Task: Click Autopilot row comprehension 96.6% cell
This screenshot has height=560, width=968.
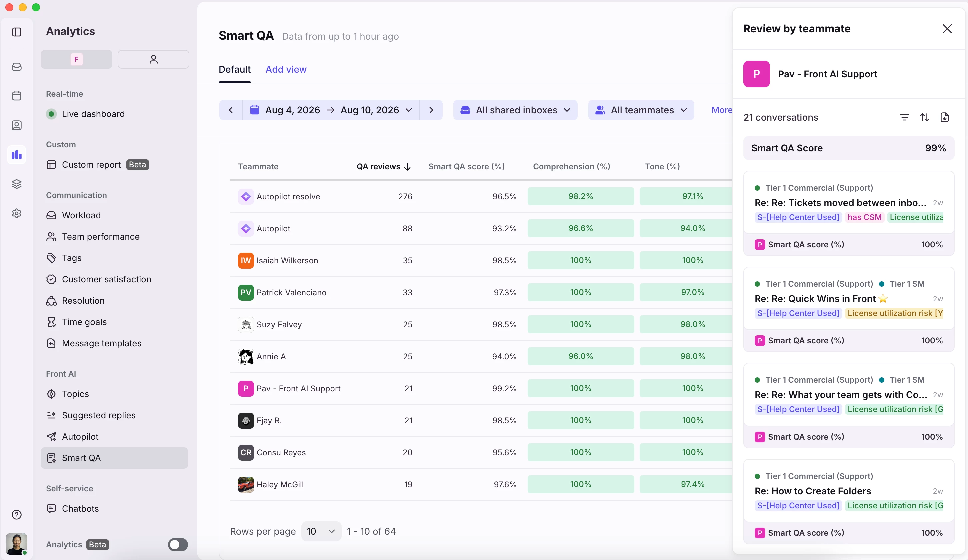Action: [x=580, y=229]
